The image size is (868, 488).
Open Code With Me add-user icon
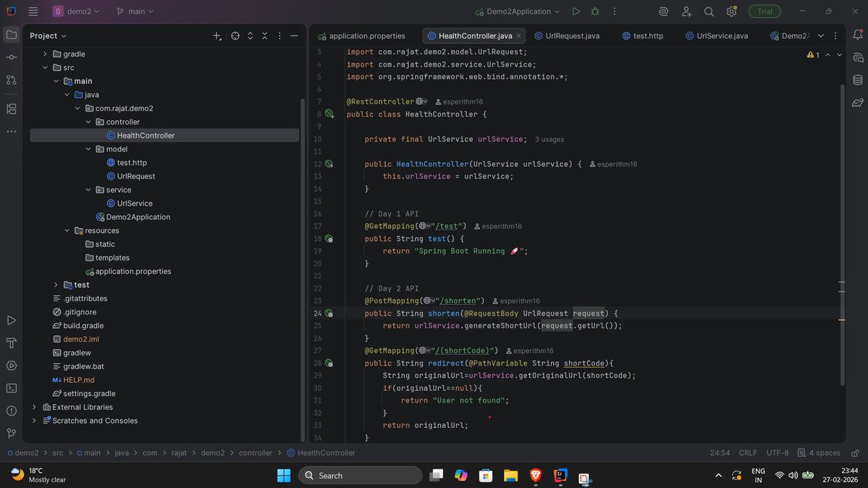[x=686, y=11]
